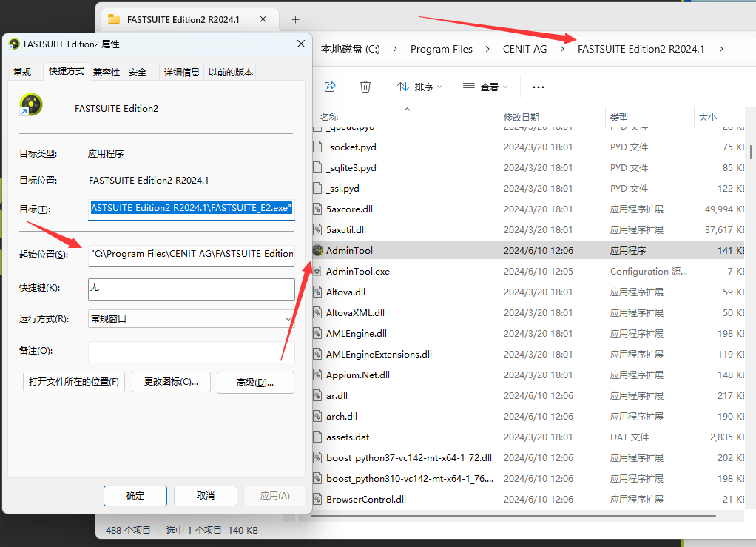Screen dimensions: 756x547
Task: Click the 打开文件所在的位置 button
Action: coord(74,382)
